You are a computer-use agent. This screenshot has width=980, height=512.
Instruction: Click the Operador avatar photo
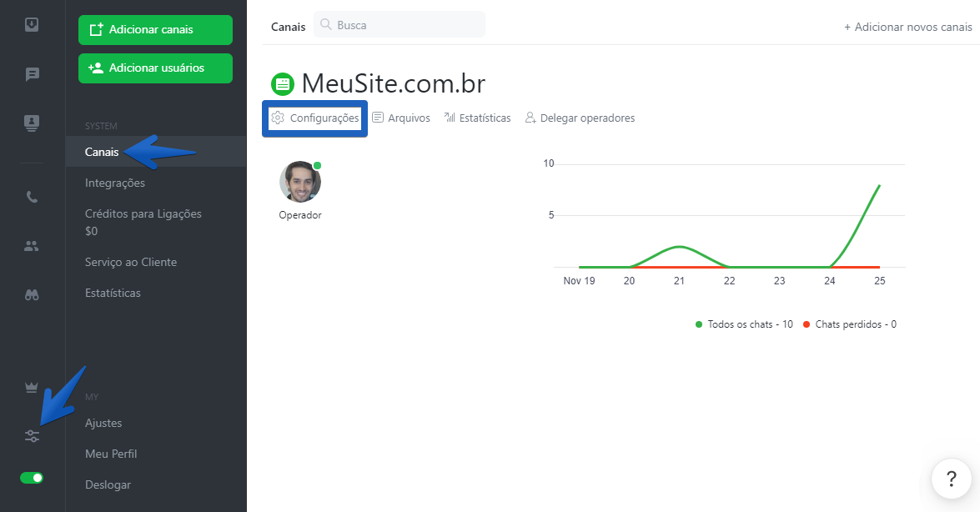click(300, 181)
